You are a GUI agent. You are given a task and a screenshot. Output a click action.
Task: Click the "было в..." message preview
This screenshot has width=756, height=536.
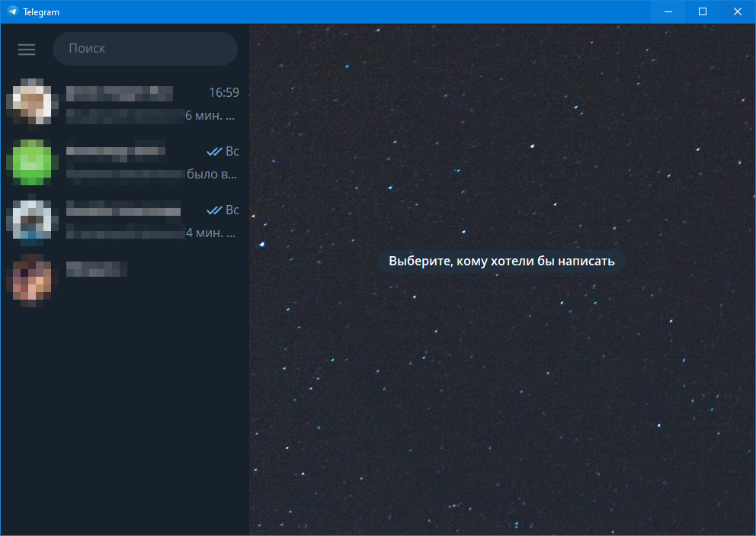pyautogui.click(x=212, y=174)
